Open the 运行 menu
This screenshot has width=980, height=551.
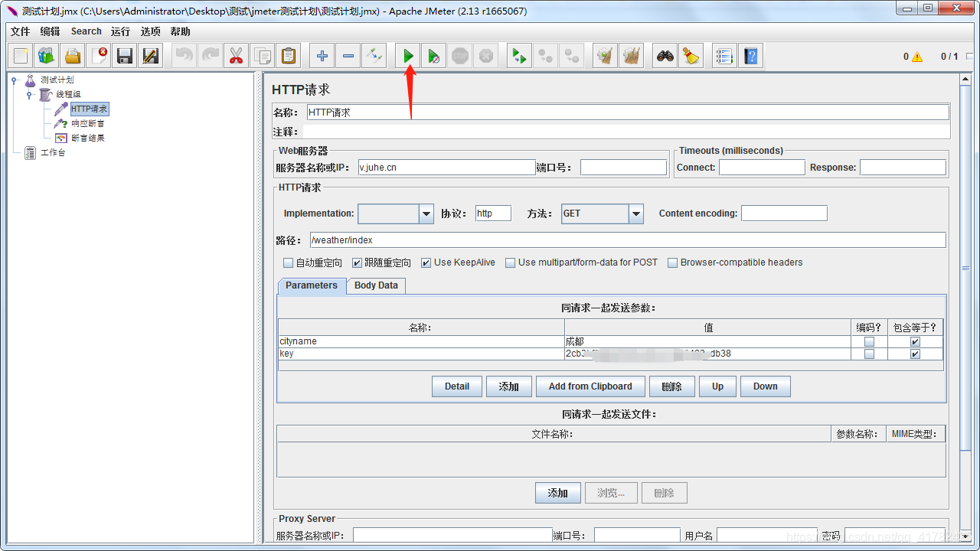[x=120, y=31]
